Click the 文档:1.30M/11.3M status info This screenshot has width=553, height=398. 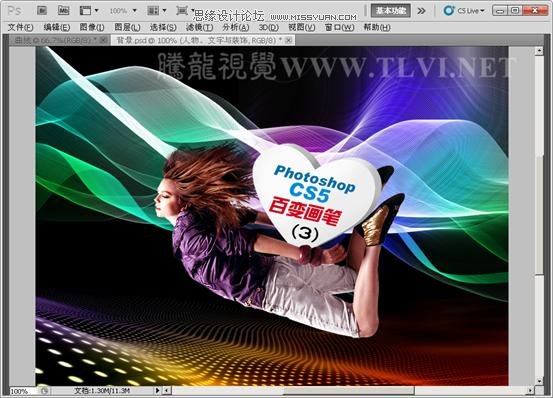click(x=102, y=391)
